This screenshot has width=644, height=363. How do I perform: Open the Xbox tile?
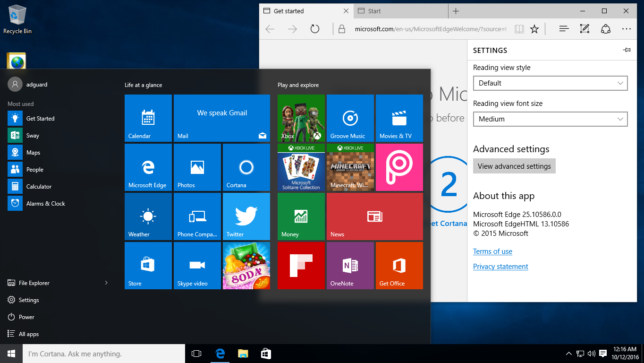tap(301, 118)
